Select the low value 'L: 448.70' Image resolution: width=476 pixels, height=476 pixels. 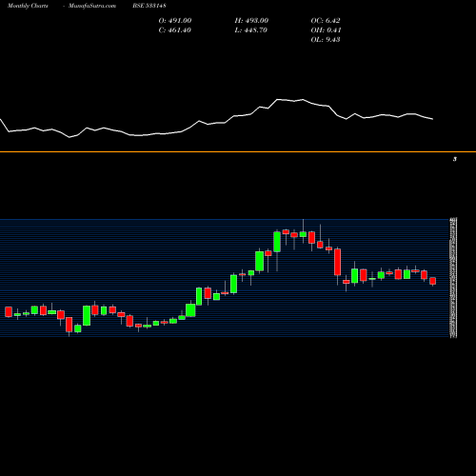[251, 30]
